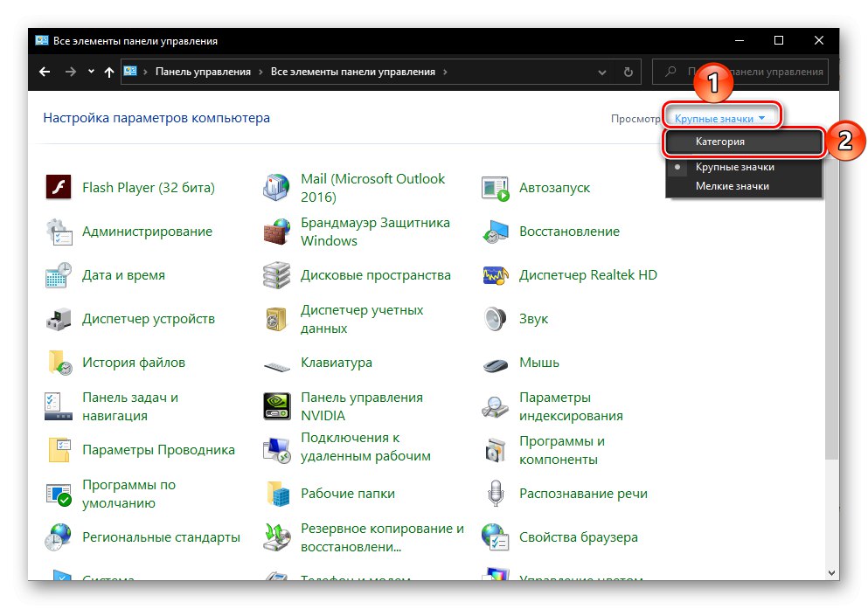Open the Просмотр Крупные значки dropdown

click(x=719, y=118)
